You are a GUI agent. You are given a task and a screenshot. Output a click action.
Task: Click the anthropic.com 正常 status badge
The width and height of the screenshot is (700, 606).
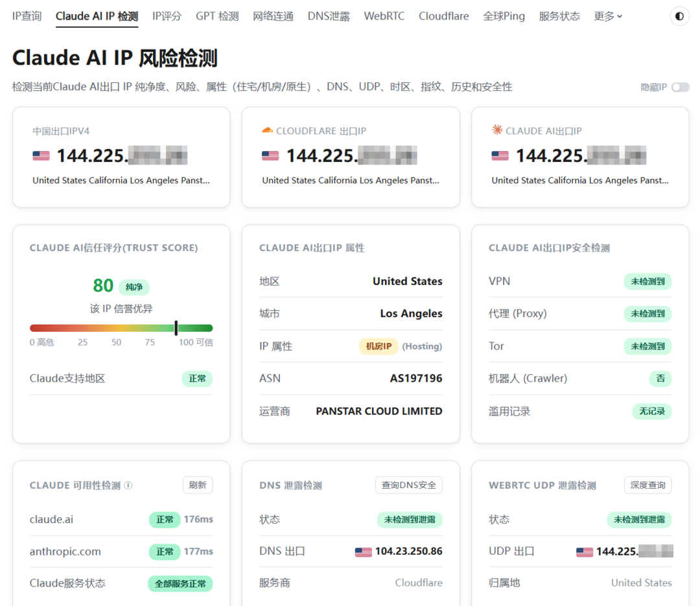[165, 552]
